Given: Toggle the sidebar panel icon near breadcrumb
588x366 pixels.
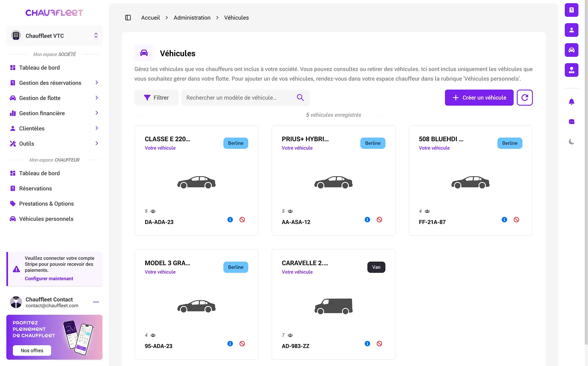Looking at the screenshot, I should tap(128, 18).
